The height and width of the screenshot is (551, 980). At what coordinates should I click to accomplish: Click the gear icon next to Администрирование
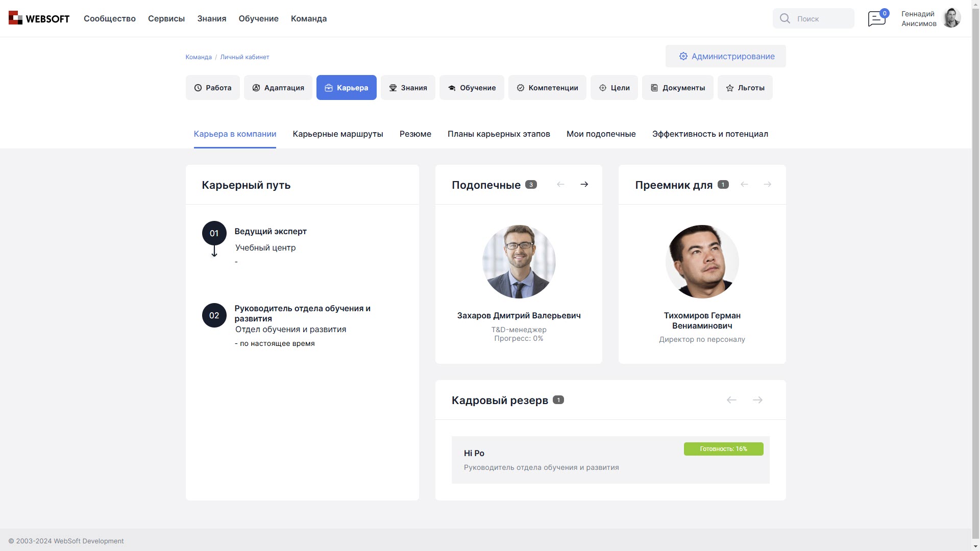(x=683, y=56)
